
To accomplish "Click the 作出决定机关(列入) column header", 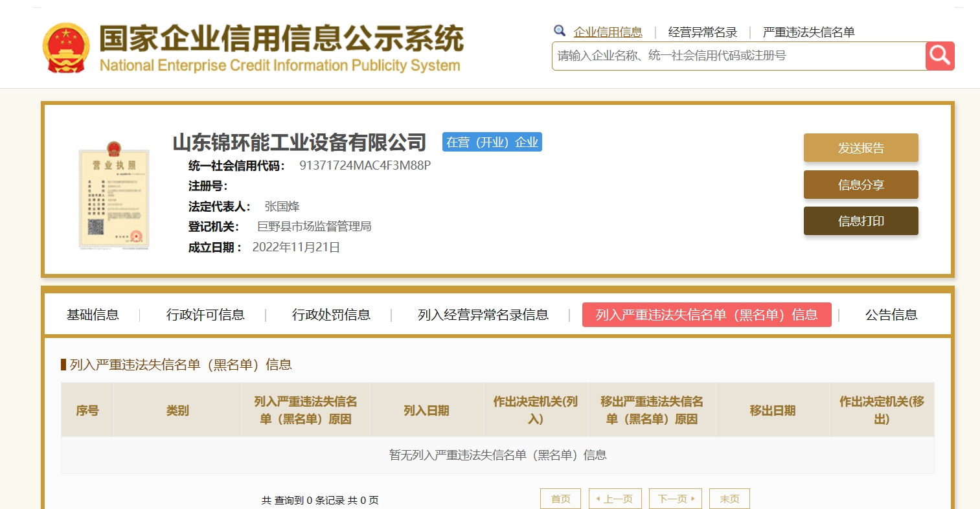I will 536,410.
